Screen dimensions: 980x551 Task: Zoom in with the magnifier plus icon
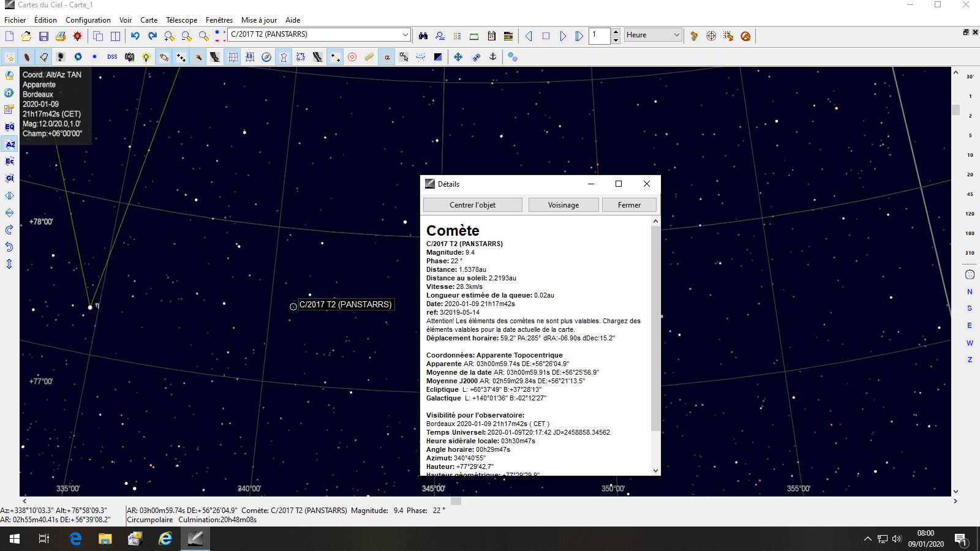[170, 36]
